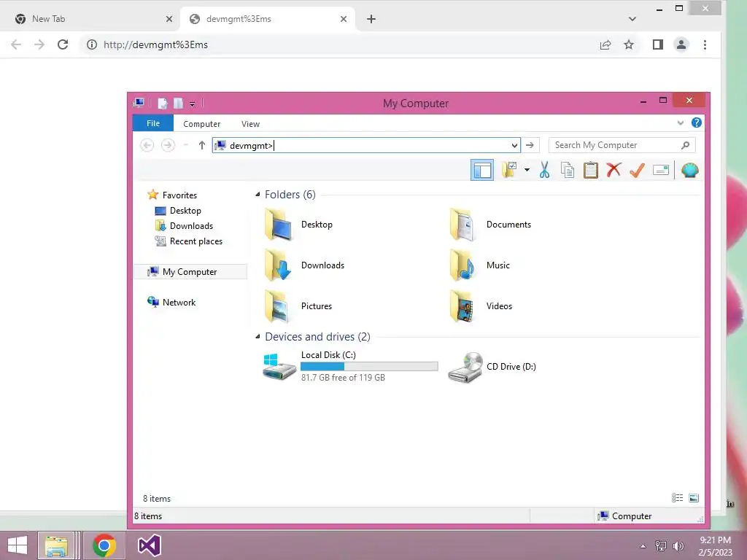Viewport: 747px width, 560px height.
Task: Click in the address bar containing devmgmt>
Action: click(x=366, y=145)
